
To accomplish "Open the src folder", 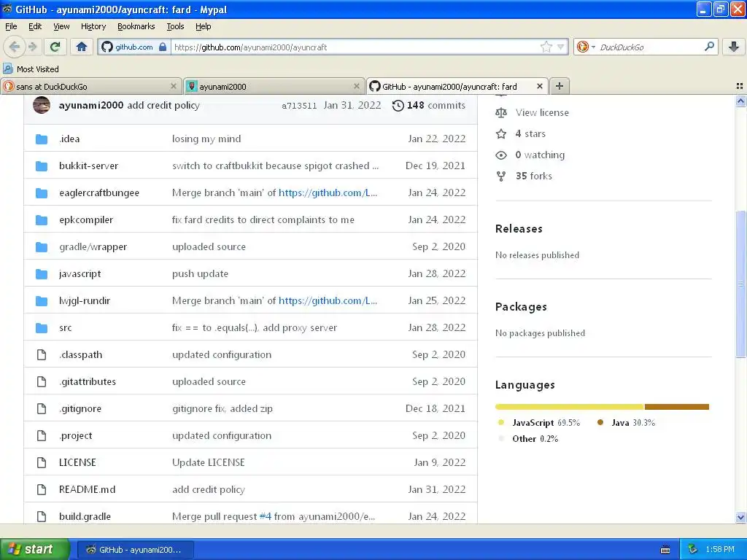I will point(65,327).
